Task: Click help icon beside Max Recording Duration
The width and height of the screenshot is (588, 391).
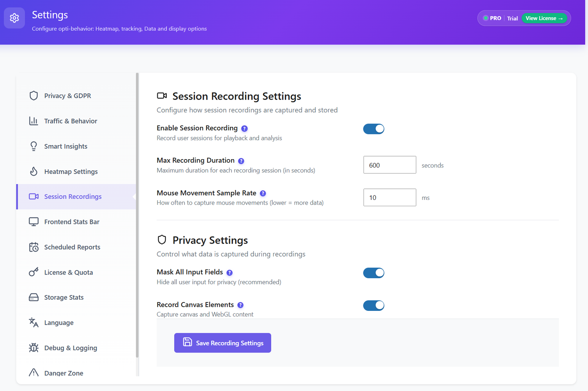Action: (241, 161)
